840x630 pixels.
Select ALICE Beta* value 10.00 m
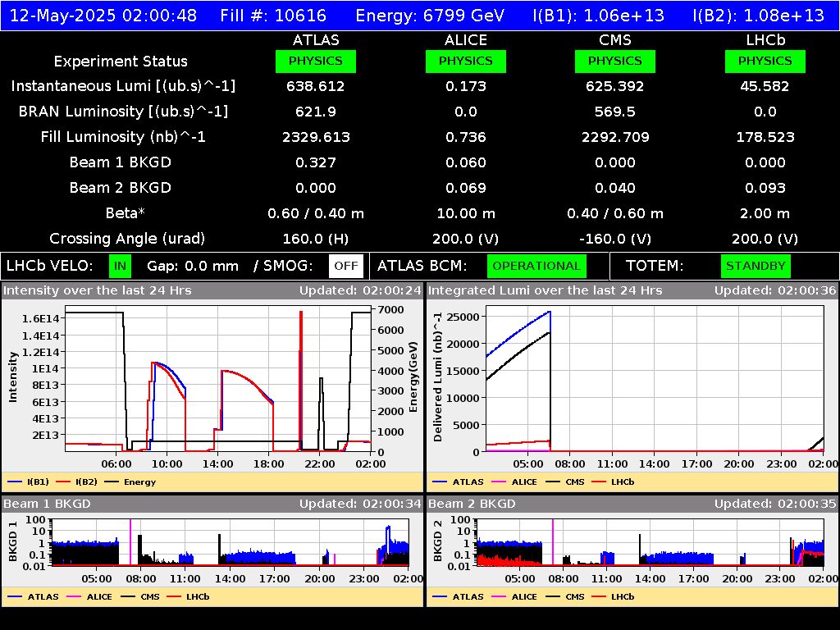click(x=466, y=214)
